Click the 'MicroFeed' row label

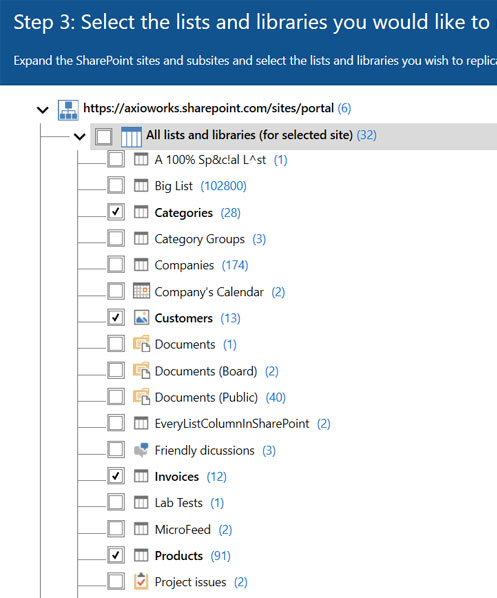click(183, 529)
